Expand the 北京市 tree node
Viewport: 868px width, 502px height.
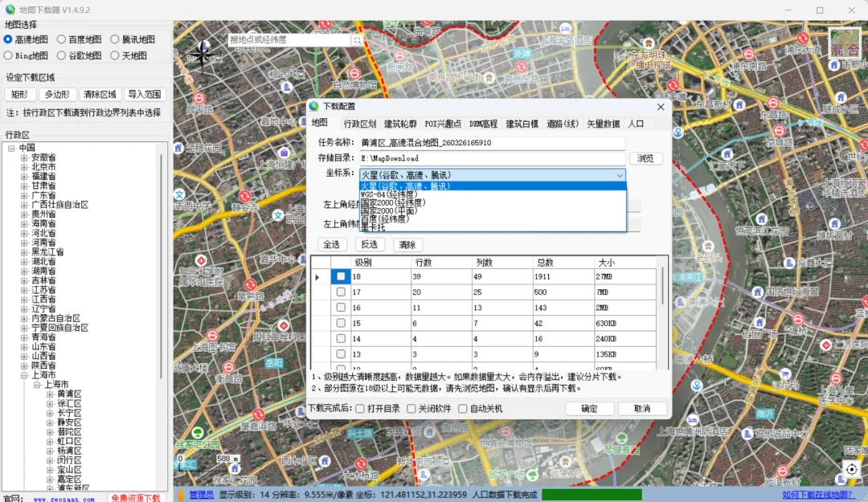24,167
